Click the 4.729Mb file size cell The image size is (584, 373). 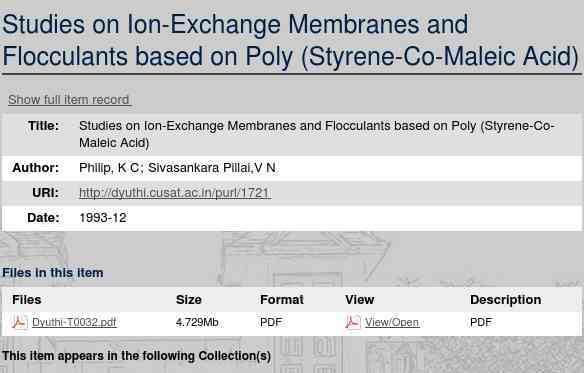click(197, 322)
